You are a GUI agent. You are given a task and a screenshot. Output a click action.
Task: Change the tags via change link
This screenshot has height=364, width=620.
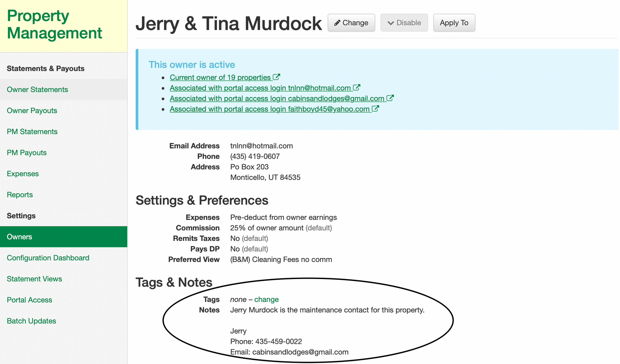coord(266,300)
